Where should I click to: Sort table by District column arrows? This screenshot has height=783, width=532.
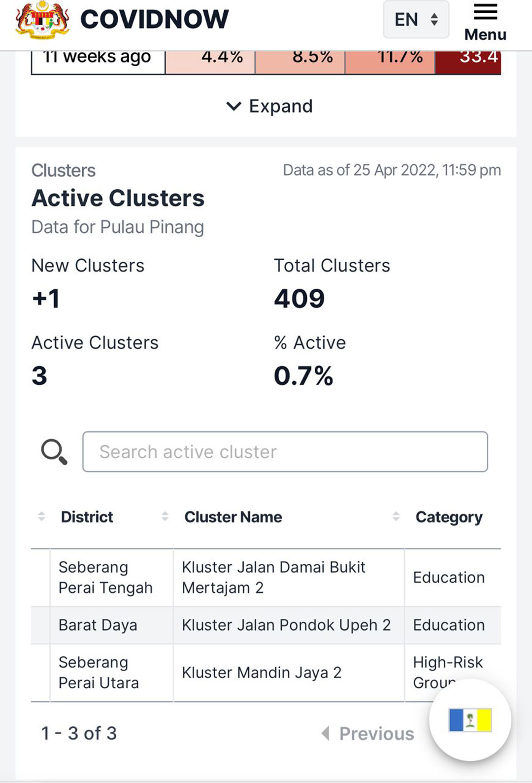[x=41, y=516]
